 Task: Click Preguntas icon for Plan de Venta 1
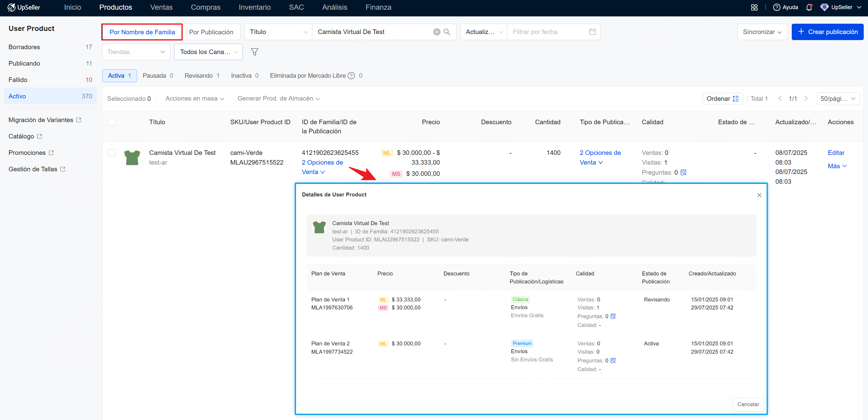coord(613,316)
